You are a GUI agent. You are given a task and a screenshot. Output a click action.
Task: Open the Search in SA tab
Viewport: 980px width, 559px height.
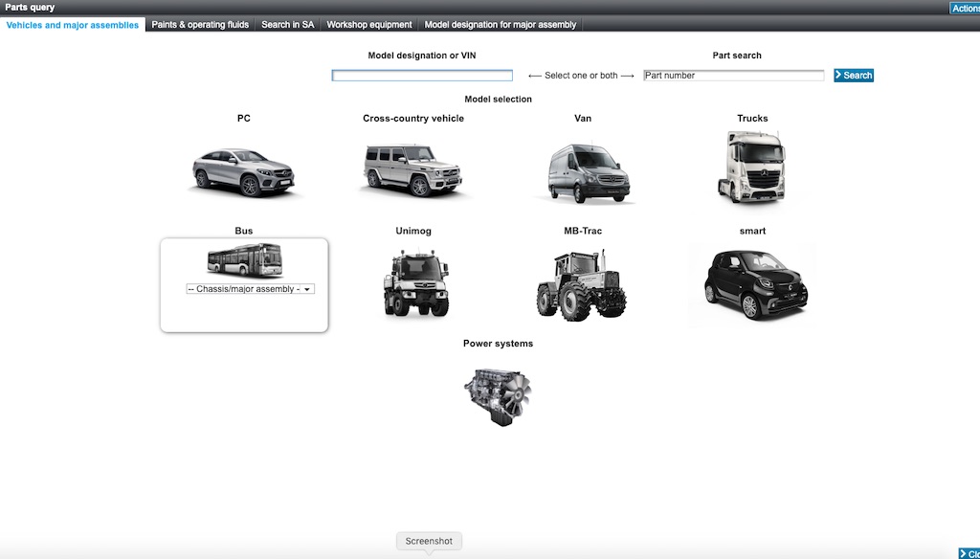(x=288, y=25)
